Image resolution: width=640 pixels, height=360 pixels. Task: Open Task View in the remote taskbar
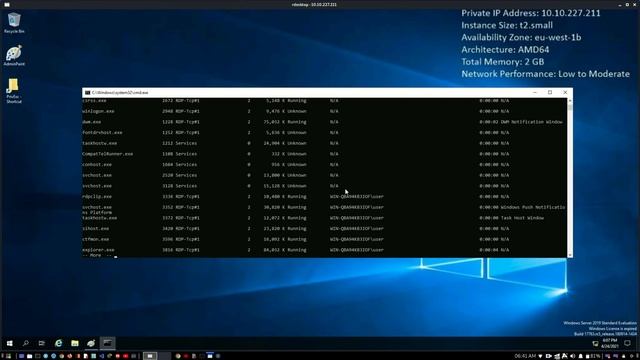(42, 343)
